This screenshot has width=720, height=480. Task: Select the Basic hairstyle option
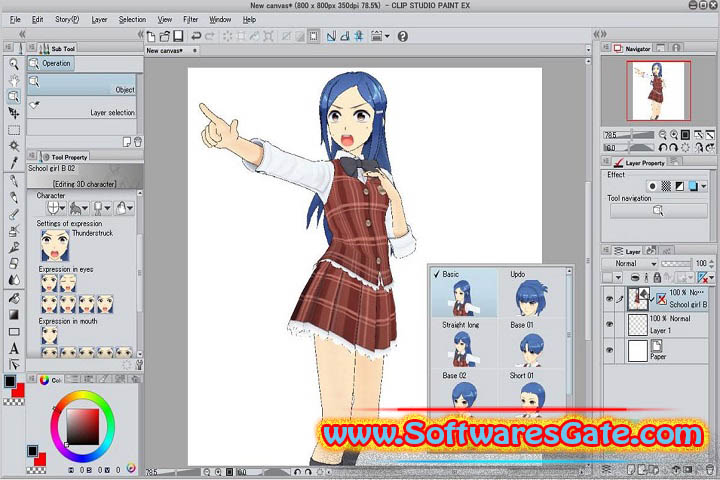click(464, 293)
